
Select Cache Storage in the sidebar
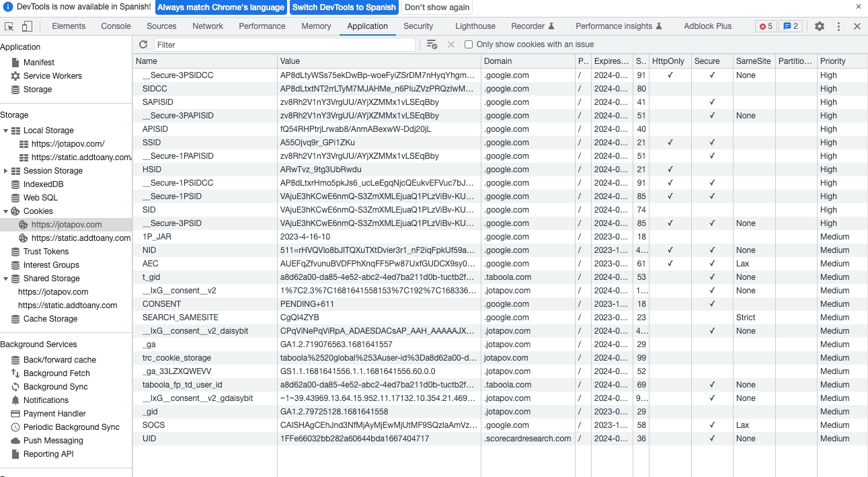click(x=50, y=319)
